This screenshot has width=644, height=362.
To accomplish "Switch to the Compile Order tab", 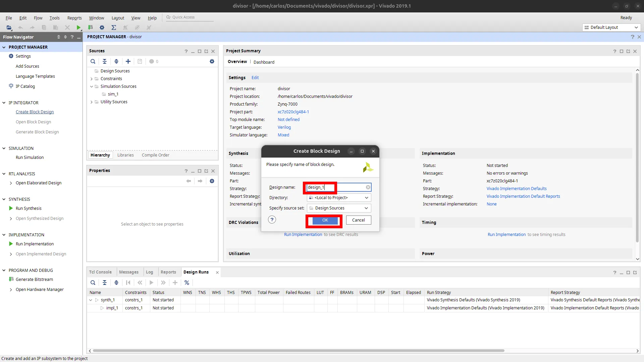I will [x=155, y=155].
